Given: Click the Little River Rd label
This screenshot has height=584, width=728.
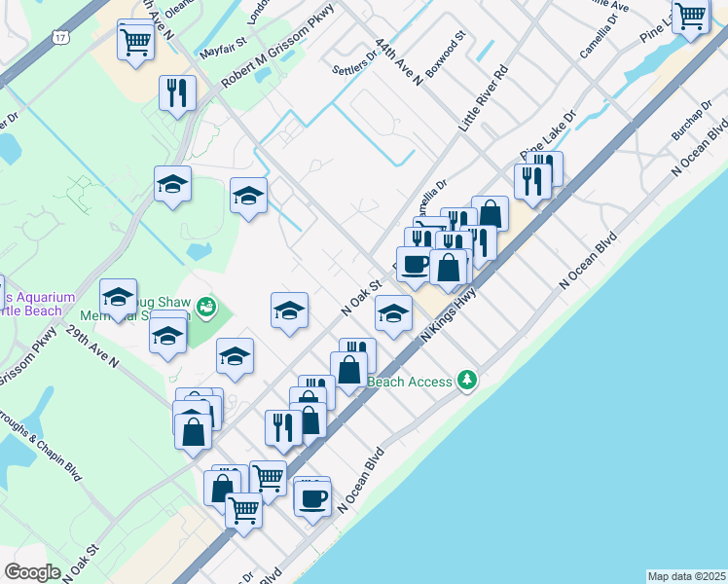Looking at the screenshot, I should 484,98.
